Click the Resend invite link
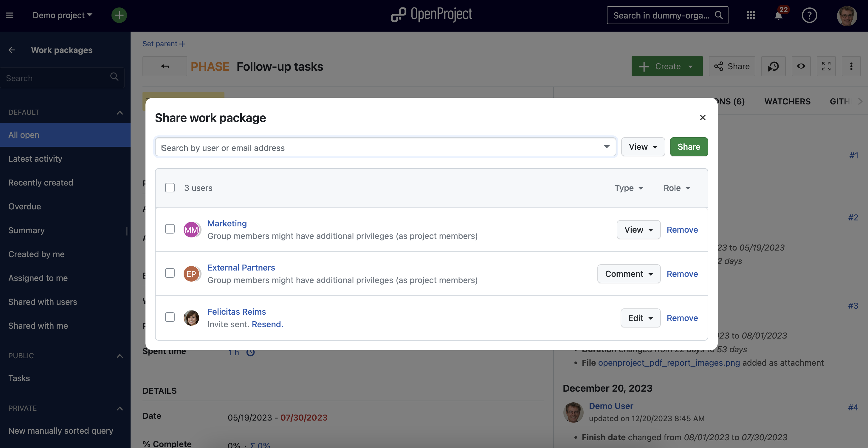The width and height of the screenshot is (868, 448). click(x=267, y=324)
